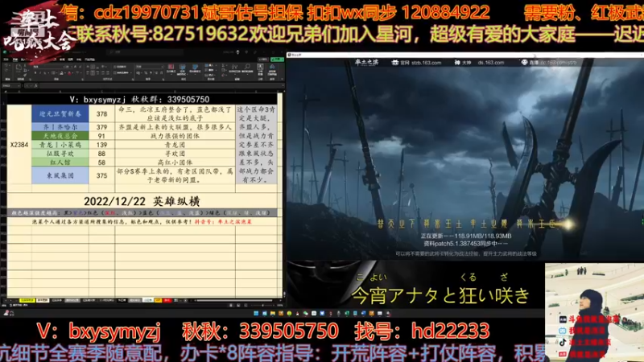Viewport: 644px width, 362px height.
Task: Click the green Share button in Excel
Action: coord(277,60)
